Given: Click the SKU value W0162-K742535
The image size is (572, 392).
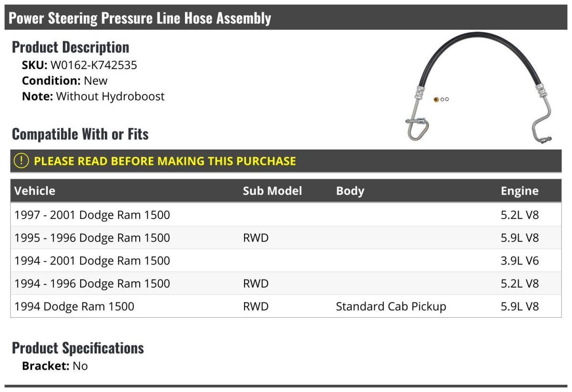Looking at the screenshot, I should pyautogui.click(x=94, y=65).
